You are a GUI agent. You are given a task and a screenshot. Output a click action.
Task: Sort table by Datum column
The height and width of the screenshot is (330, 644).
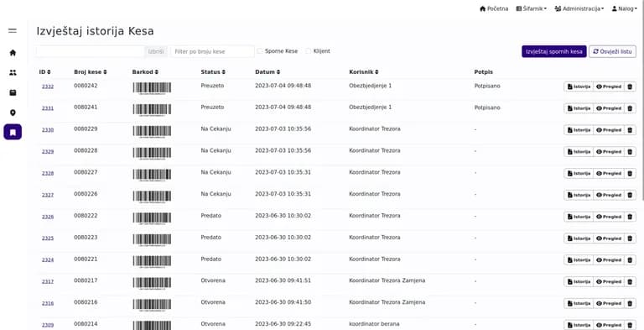point(267,72)
